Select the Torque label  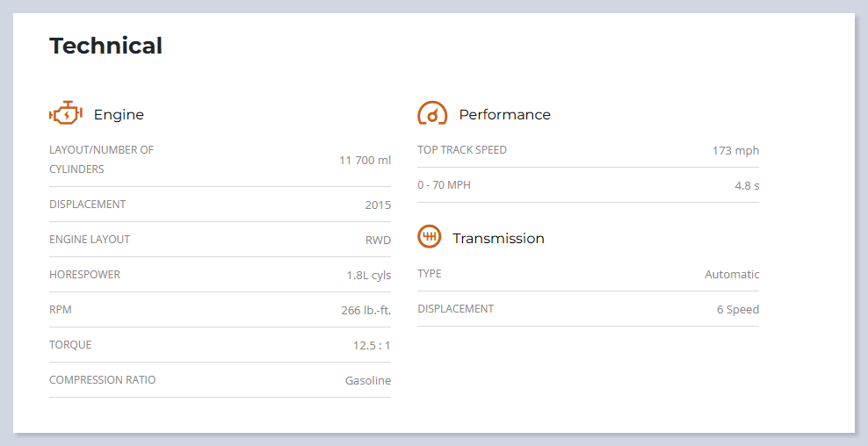click(70, 345)
